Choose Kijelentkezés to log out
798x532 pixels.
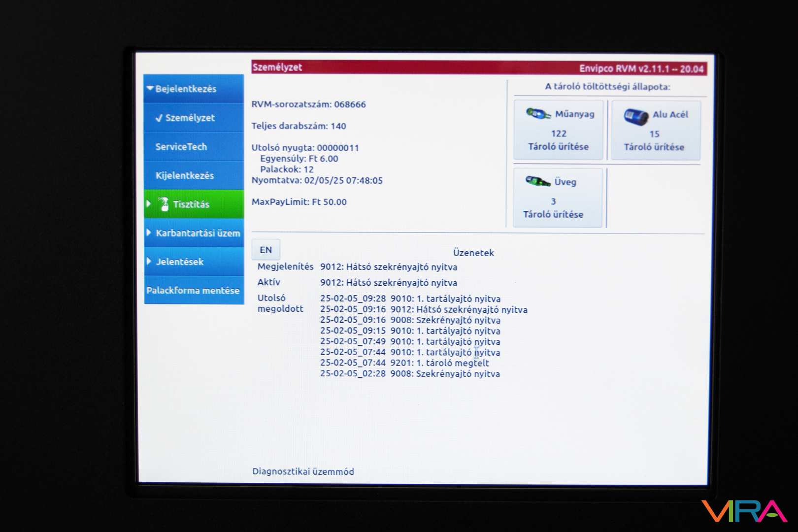185,175
